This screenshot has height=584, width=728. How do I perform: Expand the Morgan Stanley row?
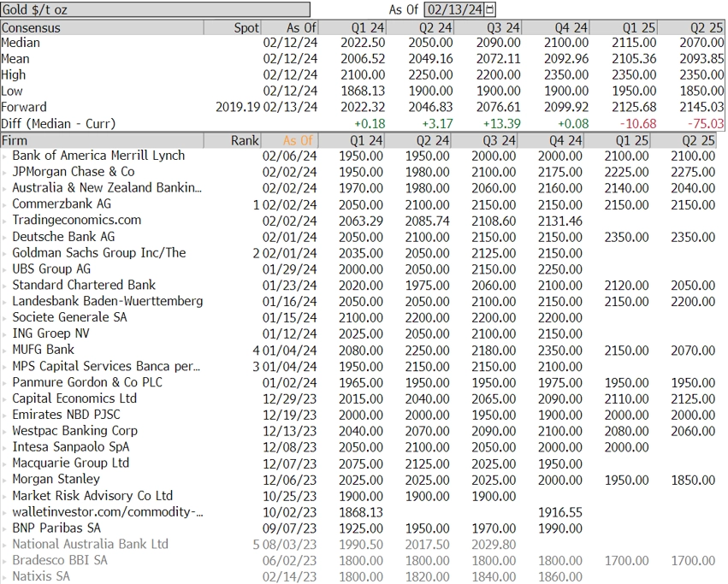(4, 480)
